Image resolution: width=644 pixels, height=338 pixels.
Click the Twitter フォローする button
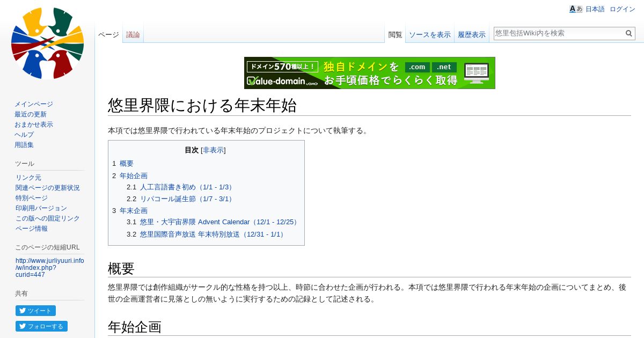tap(41, 326)
